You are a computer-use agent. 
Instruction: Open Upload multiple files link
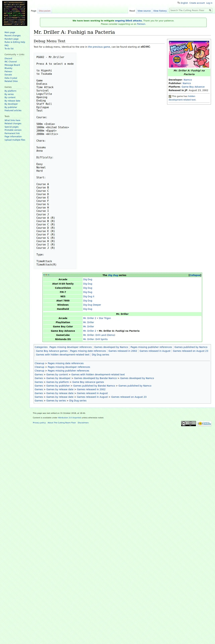tap(15, 140)
